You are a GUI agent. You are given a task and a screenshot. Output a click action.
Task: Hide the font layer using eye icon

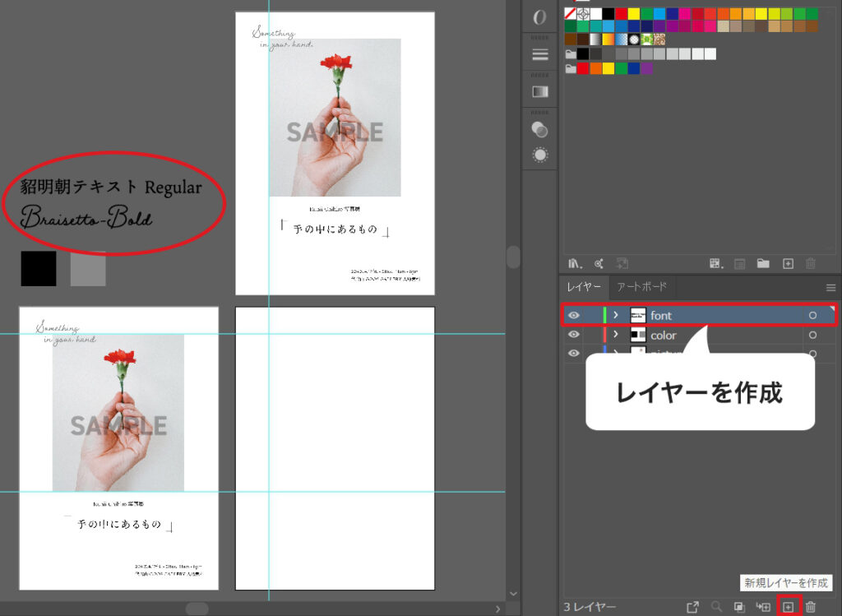coord(574,315)
